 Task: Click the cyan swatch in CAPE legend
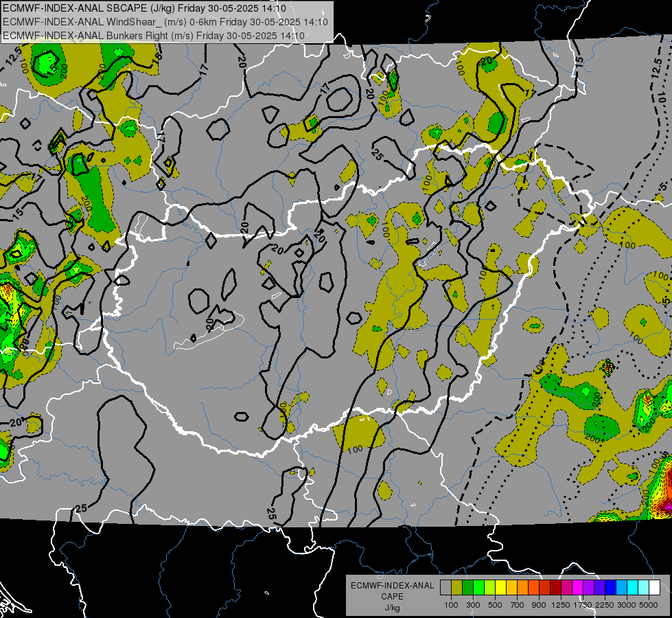pyautogui.click(x=633, y=588)
